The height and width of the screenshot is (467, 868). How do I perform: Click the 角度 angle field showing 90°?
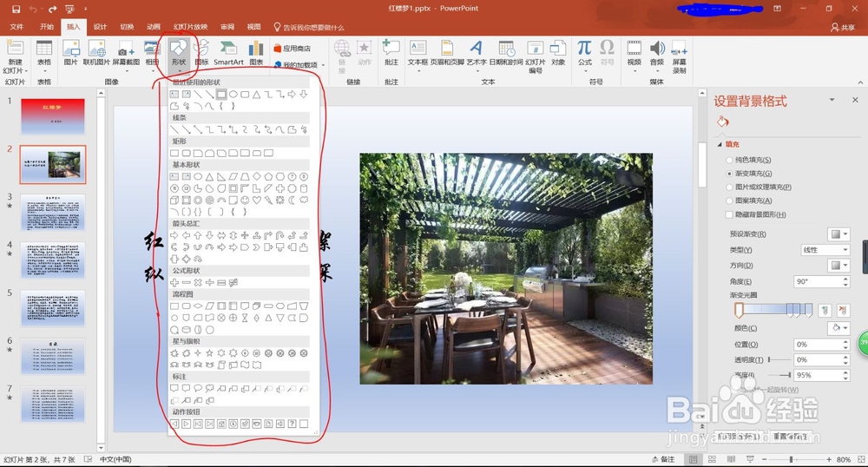(821, 281)
